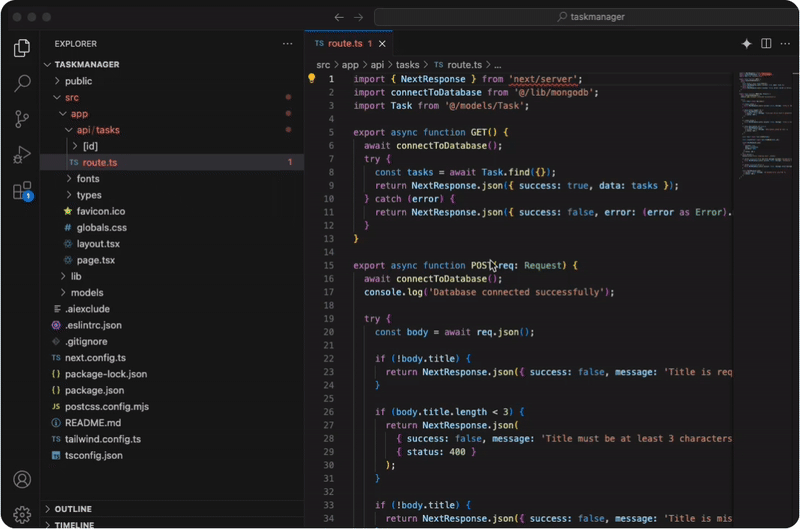Split the editor using the split icon
The height and width of the screenshot is (529, 800).
click(766, 44)
